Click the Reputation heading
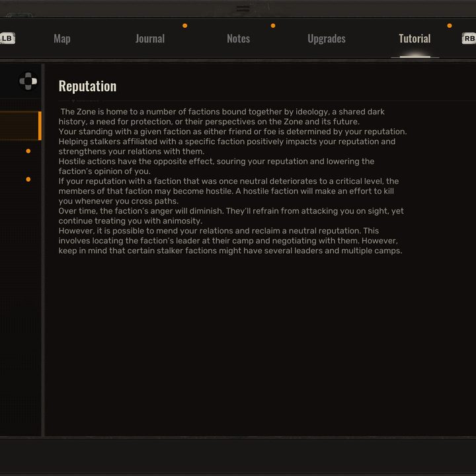 click(x=87, y=86)
